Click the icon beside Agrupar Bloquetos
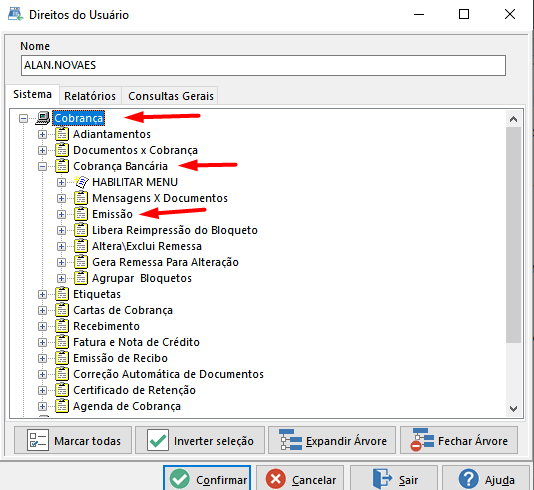The height and width of the screenshot is (490, 534). pyautogui.click(x=81, y=278)
